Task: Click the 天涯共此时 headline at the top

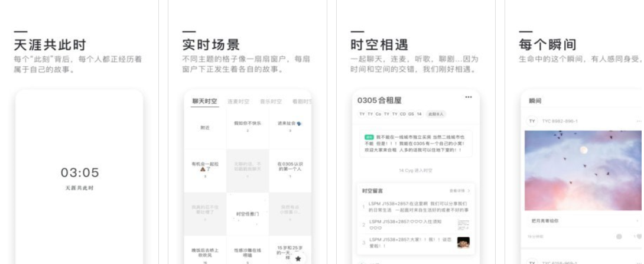Action: (50, 44)
